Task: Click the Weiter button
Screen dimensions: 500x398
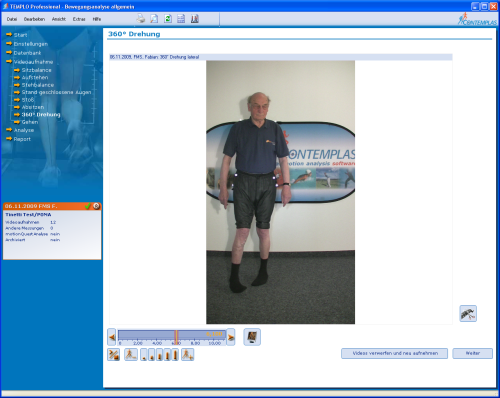Action: point(473,353)
